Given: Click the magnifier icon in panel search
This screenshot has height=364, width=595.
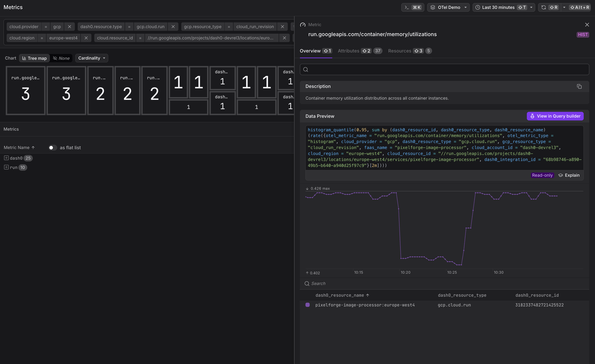Looking at the screenshot, I should [x=306, y=70].
